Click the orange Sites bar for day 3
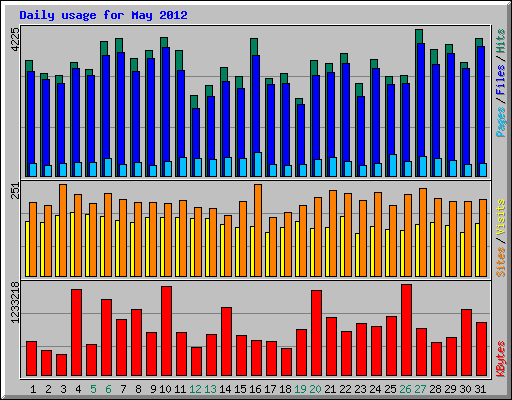Screen dimensions: 512x400 tap(63, 230)
